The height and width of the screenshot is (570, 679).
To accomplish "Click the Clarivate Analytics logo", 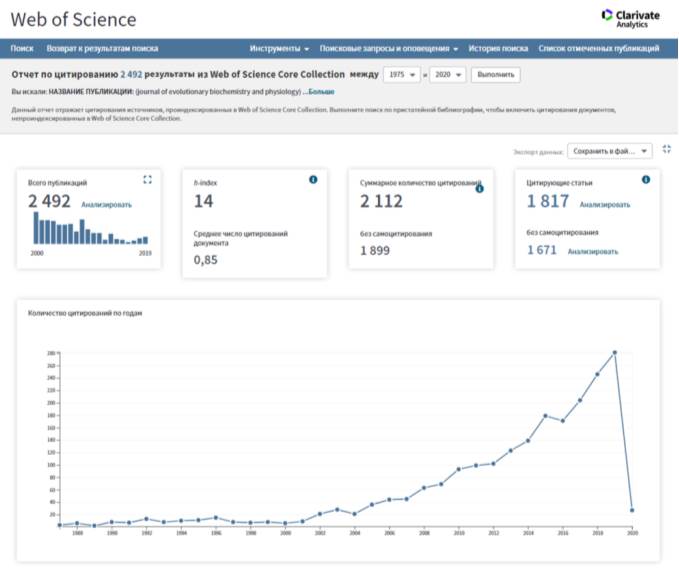I will pos(631,19).
